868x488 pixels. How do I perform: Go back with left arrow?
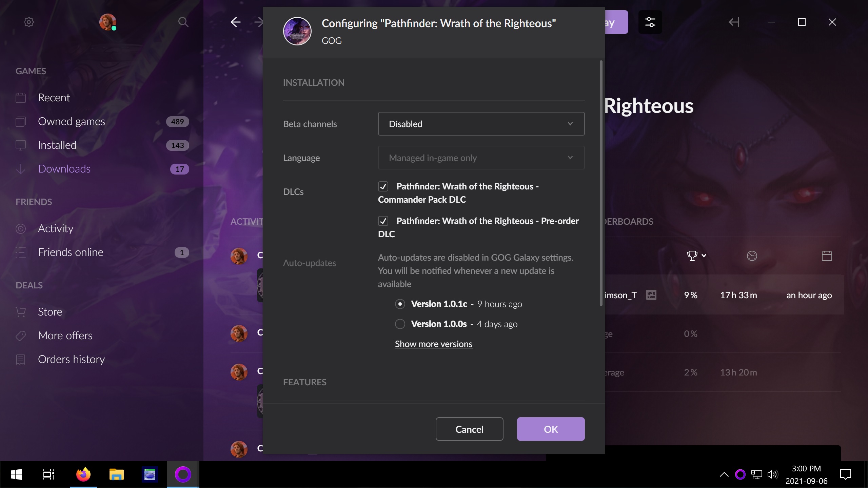click(x=236, y=22)
